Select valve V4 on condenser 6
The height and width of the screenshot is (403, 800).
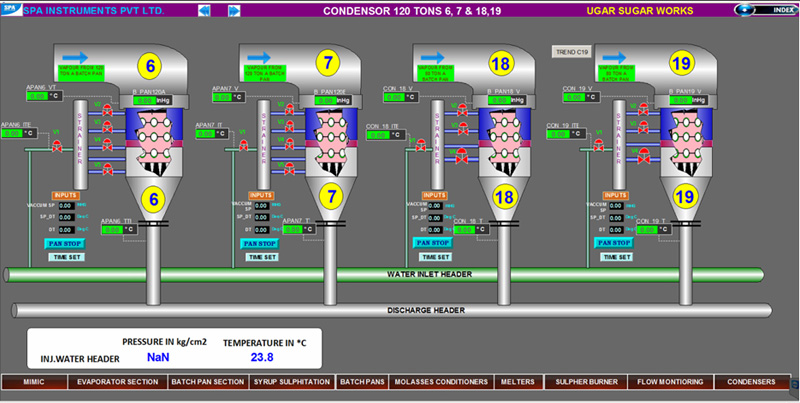pyautogui.click(x=107, y=145)
